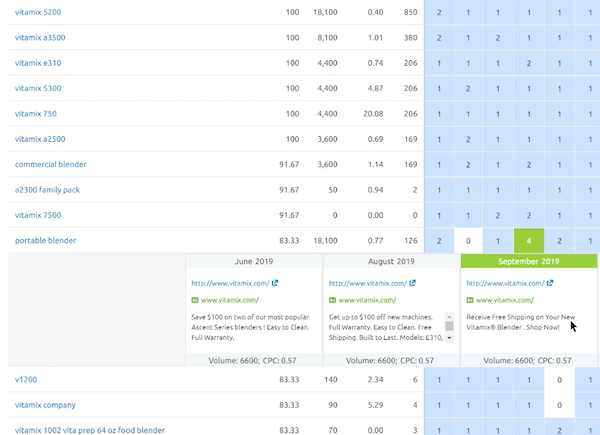600x435 pixels.
Task: Click 'vitamix 1002 vita prep 64 oz food blender'
Action: (90, 430)
